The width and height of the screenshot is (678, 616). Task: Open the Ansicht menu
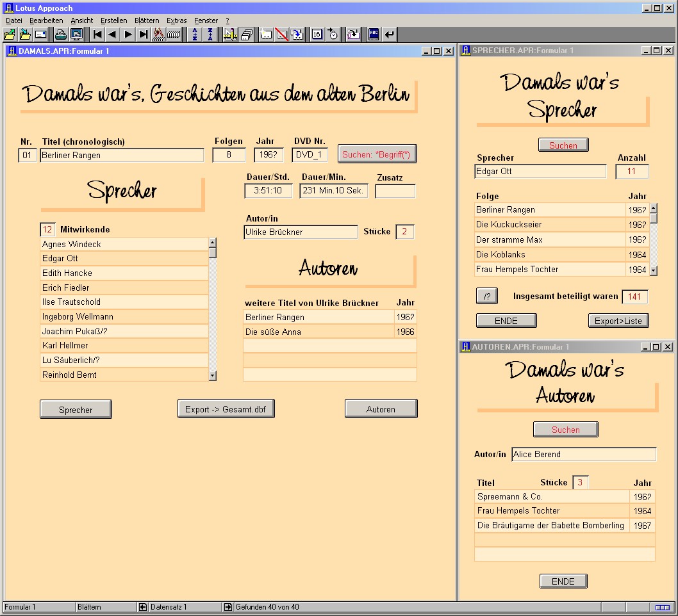coord(82,20)
